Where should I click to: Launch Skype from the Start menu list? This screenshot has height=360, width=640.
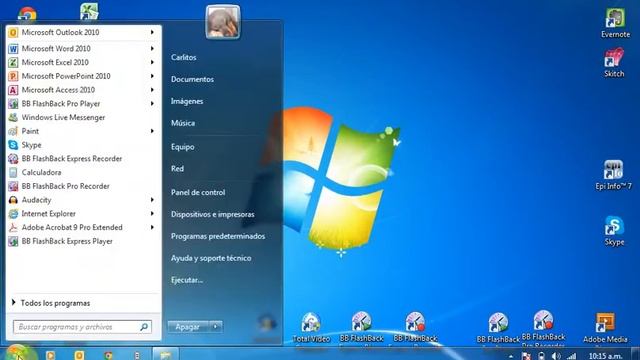tap(84, 145)
